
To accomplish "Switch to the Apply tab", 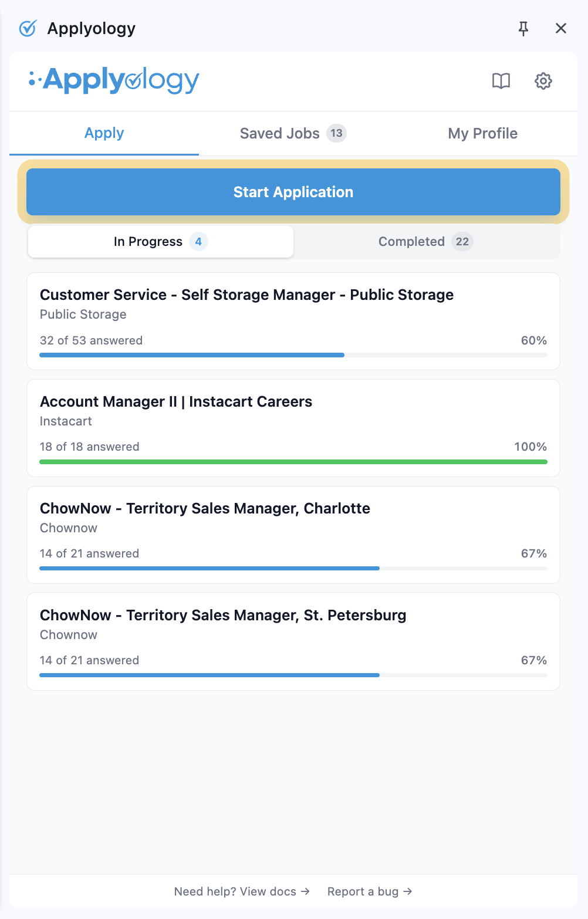I will [x=104, y=133].
